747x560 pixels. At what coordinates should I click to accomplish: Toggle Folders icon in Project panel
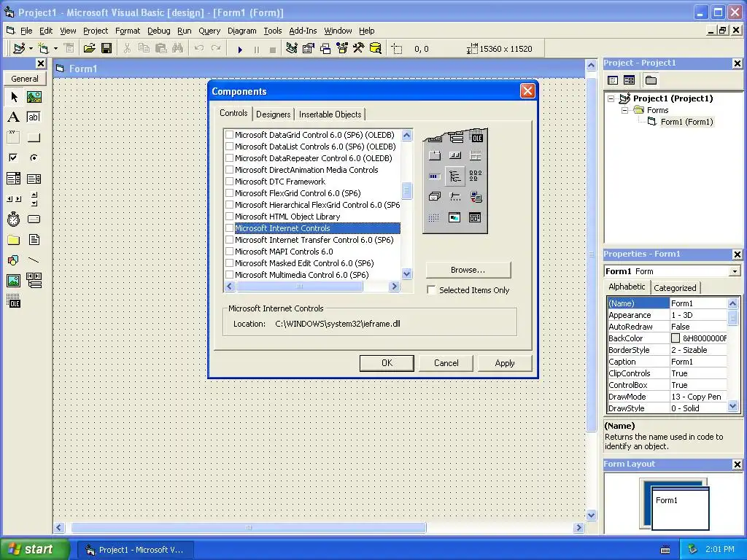(x=651, y=80)
